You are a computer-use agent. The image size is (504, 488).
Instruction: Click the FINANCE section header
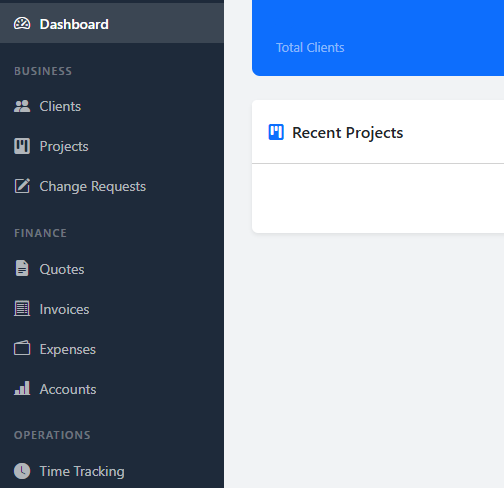pos(40,233)
